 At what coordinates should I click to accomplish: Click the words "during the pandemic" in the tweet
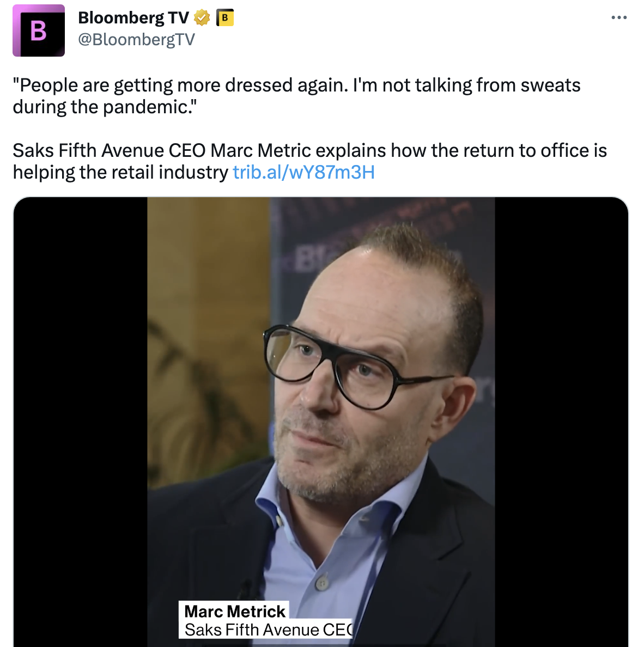pyautogui.click(x=104, y=107)
